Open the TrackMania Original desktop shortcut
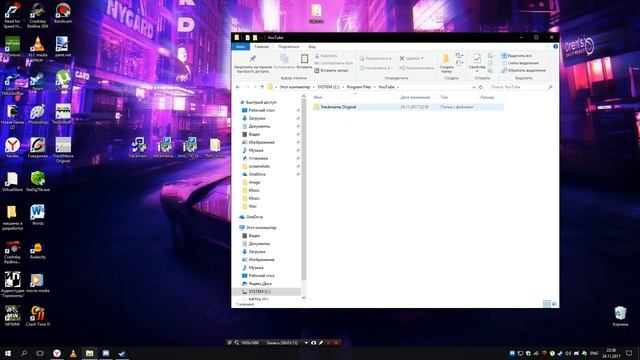 click(63, 150)
